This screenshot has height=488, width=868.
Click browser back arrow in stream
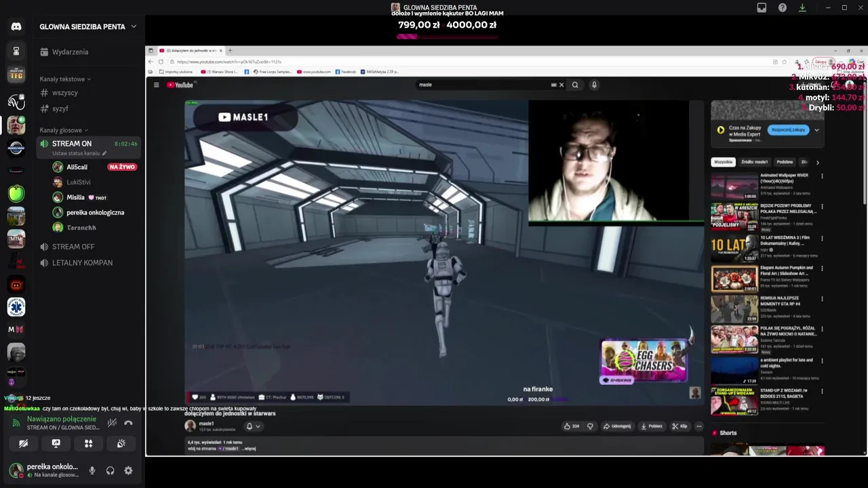(151, 62)
